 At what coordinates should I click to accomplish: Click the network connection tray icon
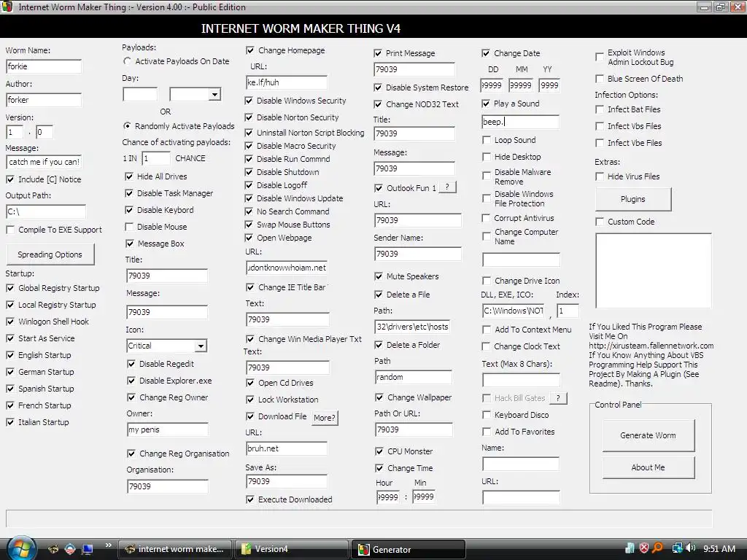(x=677, y=548)
